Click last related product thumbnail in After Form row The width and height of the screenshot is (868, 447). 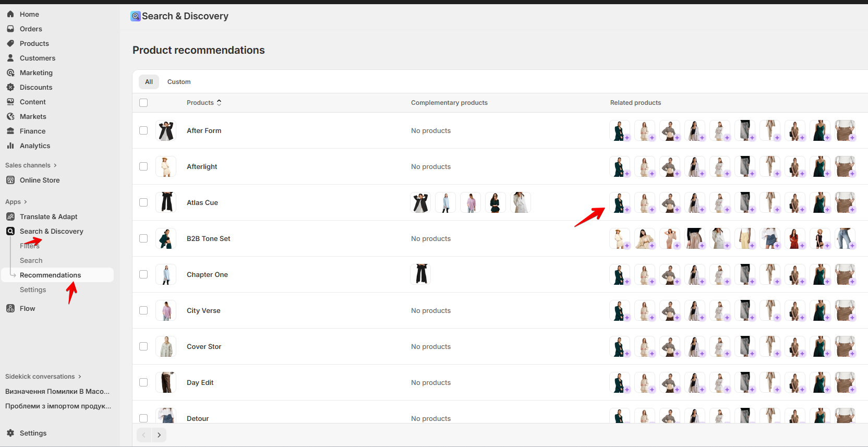pos(845,130)
